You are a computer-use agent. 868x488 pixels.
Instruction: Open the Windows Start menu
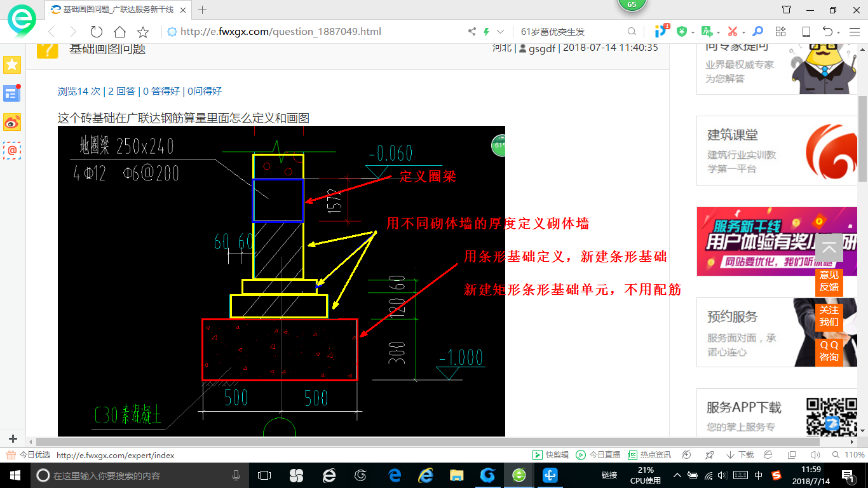[x=14, y=475]
